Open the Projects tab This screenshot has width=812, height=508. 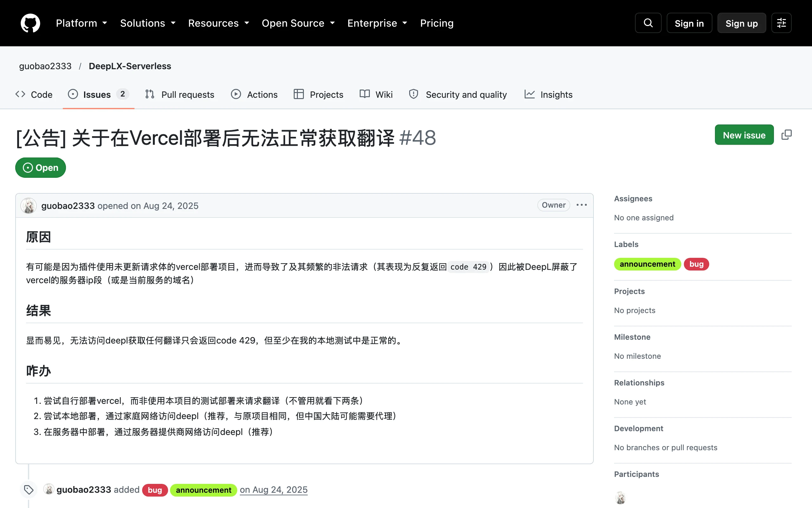pos(318,94)
